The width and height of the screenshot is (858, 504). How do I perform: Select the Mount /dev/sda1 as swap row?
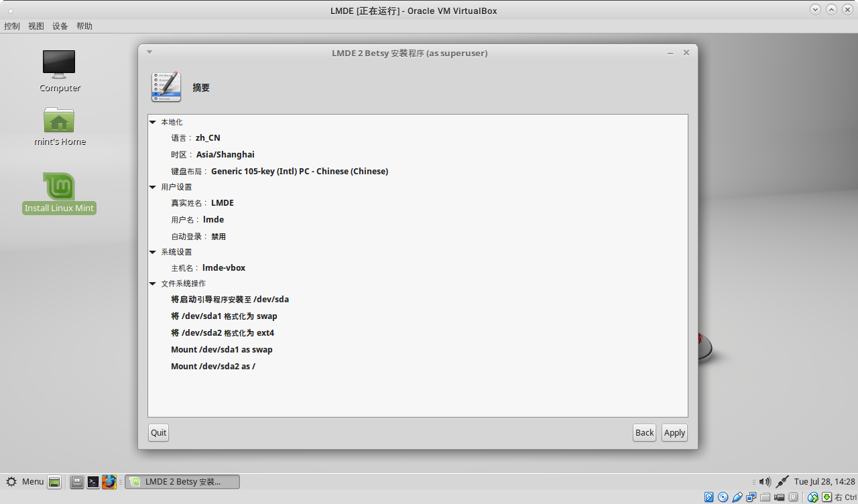(x=418, y=350)
